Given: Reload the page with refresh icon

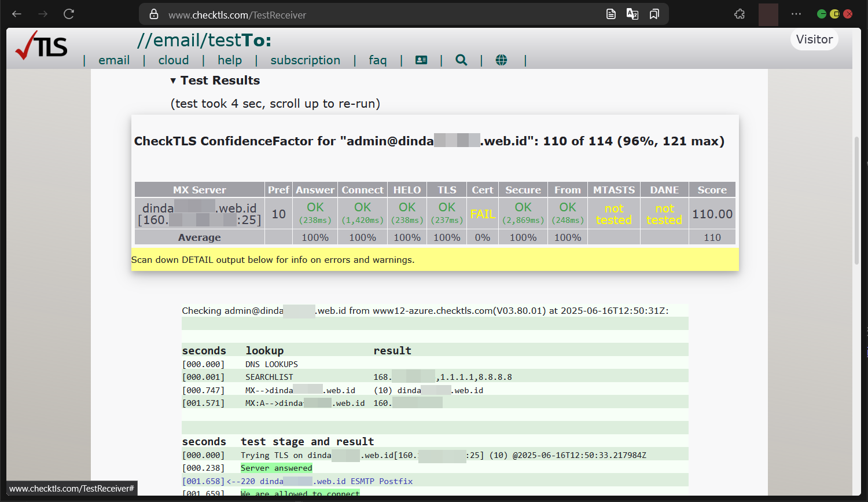Looking at the screenshot, I should (69, 14).
